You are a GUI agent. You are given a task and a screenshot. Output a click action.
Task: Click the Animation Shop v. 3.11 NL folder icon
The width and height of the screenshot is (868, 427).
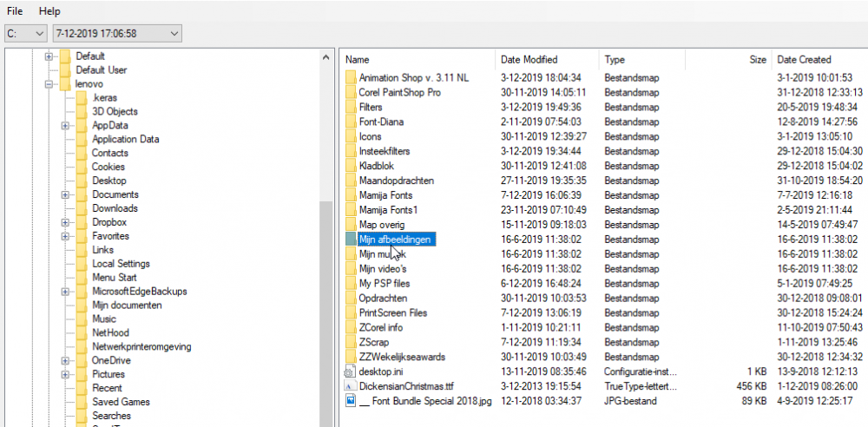click(351, 77)
